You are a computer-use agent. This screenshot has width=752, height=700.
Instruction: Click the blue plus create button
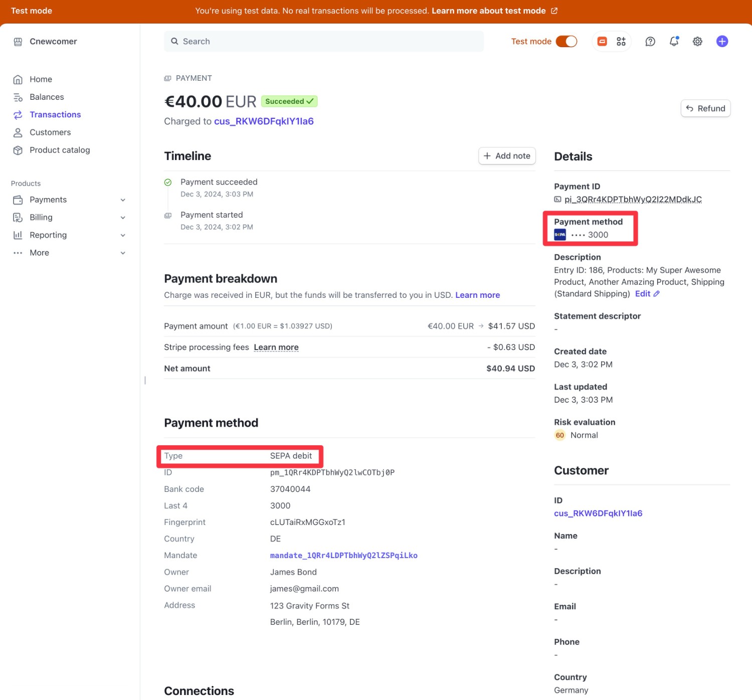click(x=722, y=42)
